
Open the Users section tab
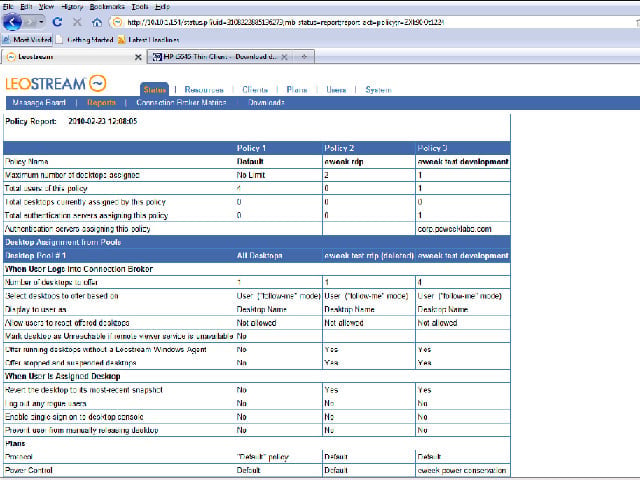[336, 90]
